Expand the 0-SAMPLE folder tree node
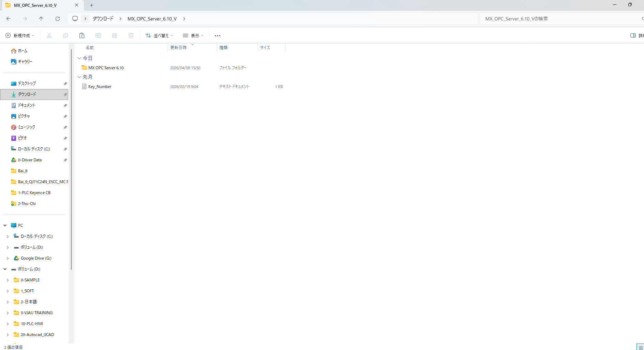This screenshot has width=644, height=350. pos(8,280)
